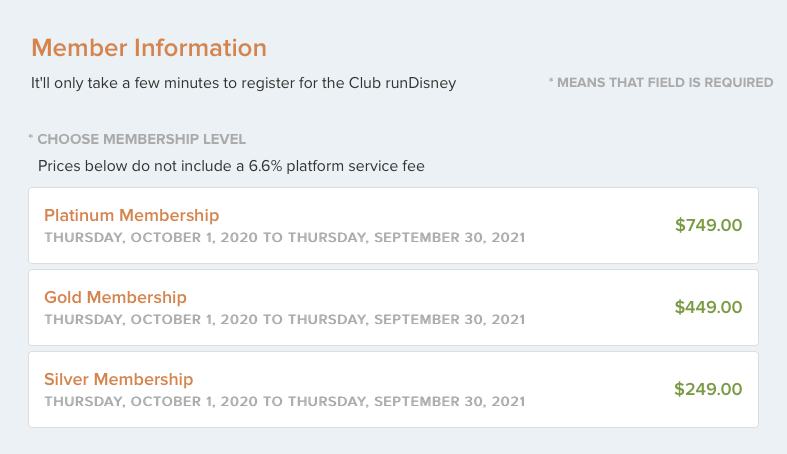Click the Member Information heading

pyautogui.click(x=149, y=47)
